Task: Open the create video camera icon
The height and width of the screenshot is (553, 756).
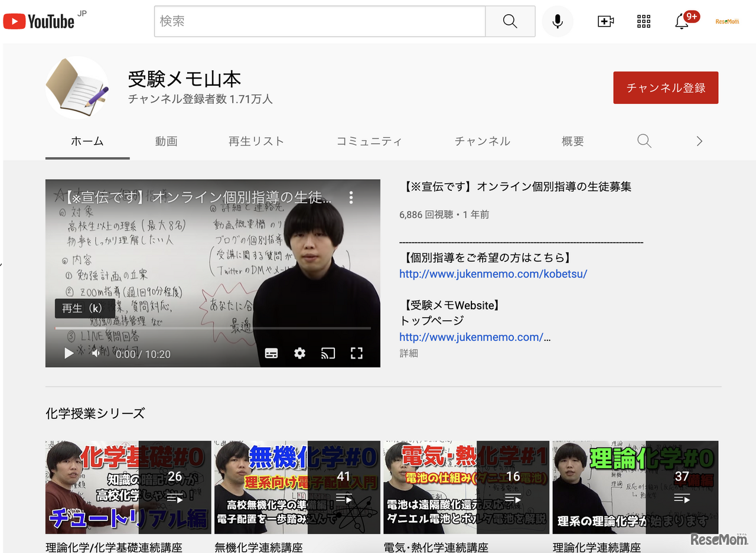Action: [x=605, y=22]
